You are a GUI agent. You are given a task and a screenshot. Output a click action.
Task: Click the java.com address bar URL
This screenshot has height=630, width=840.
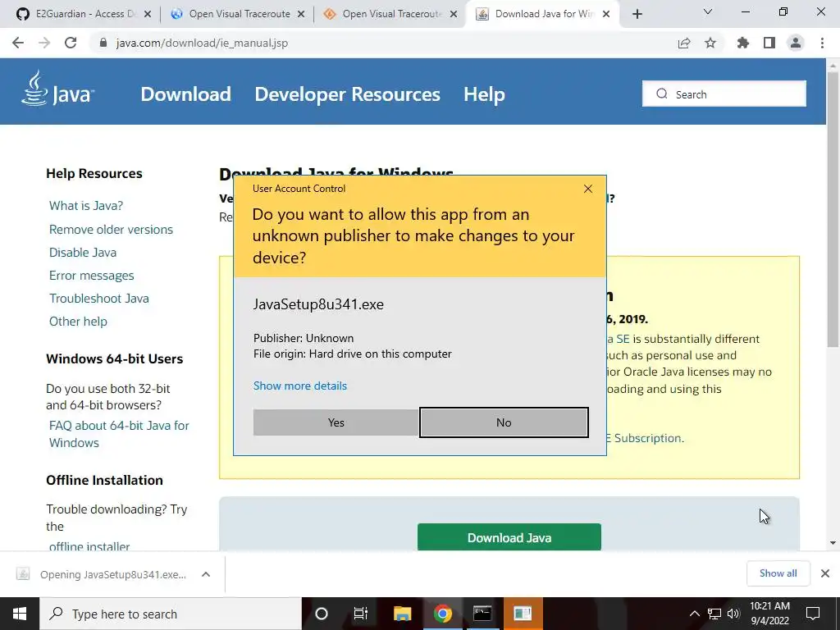point(202,43)
